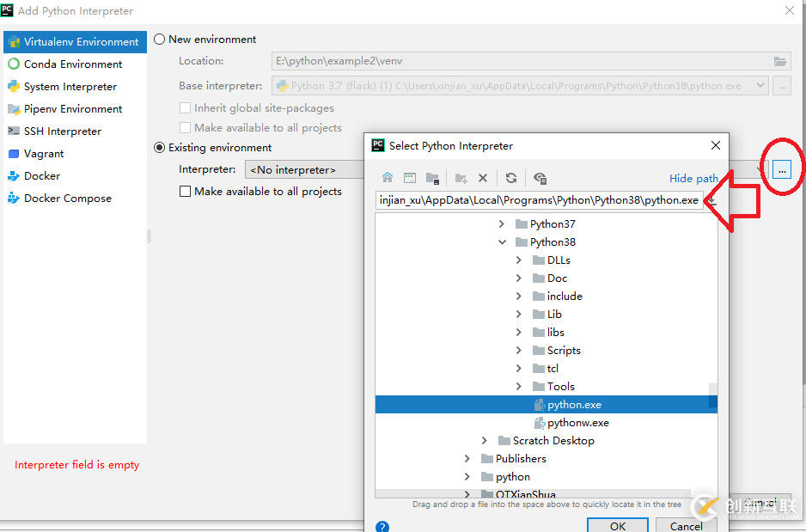Toggle Inherit global site-packages checkbox

click(x=185, y=108)
